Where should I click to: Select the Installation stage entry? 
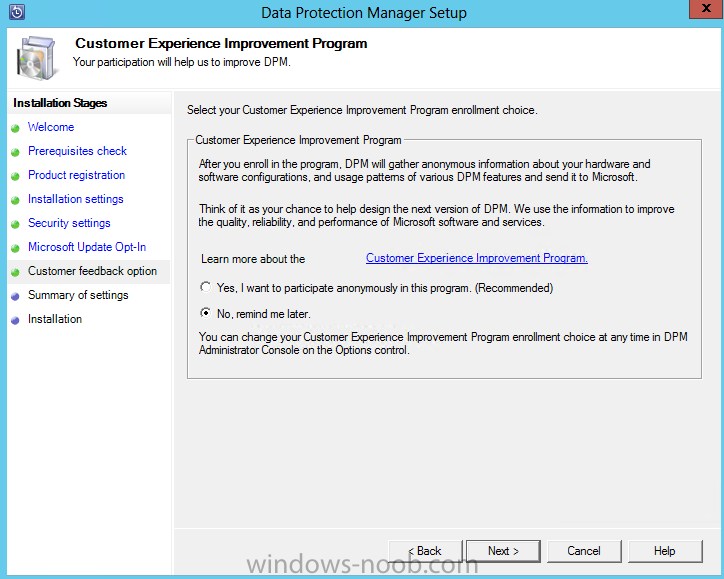[x=55, y=319]
